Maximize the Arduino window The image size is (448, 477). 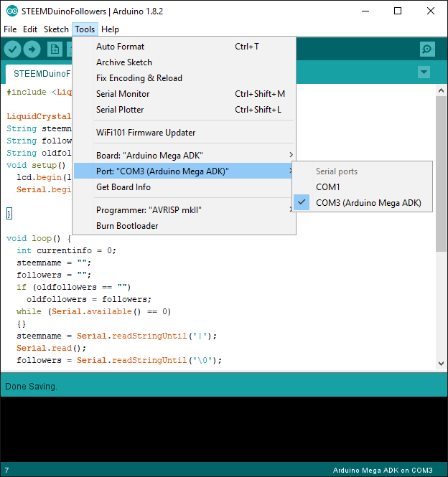[398, 11]
